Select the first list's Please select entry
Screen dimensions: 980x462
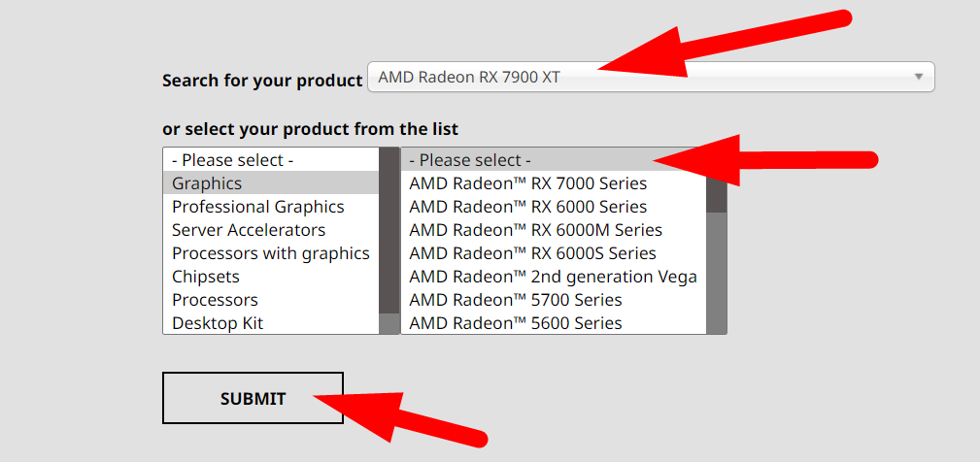tap(271, 160)
